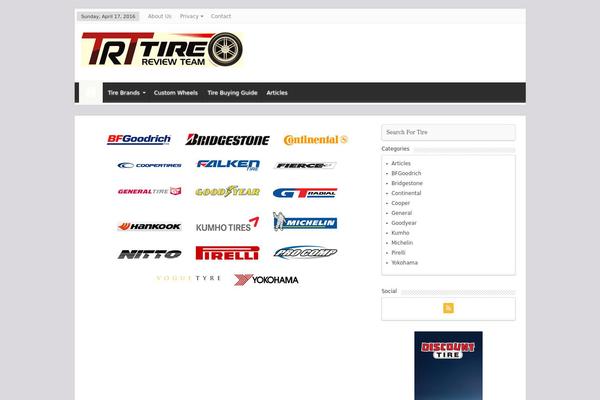Select the Goodyear category link
Image resolution: width=600 pixels, height=400 pixels.
[404, 223]
